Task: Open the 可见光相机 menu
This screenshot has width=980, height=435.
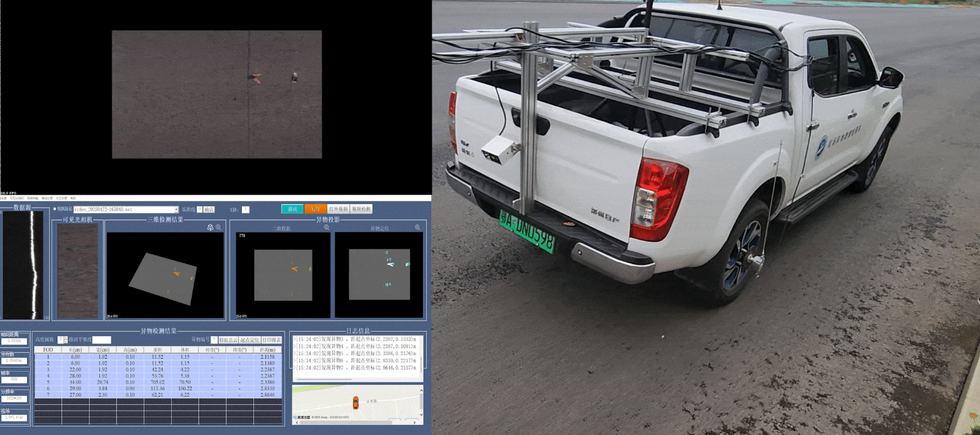Action: pos(17,198)
